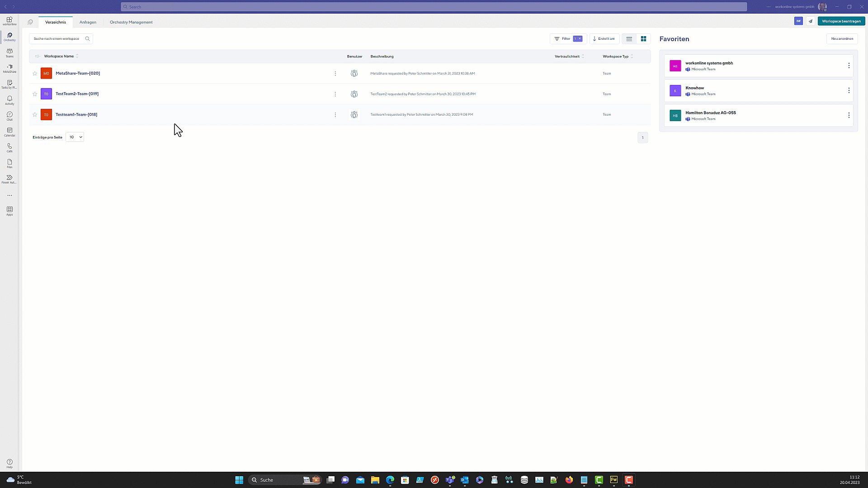
Task: Open options for Hamilton Bonaduz AG-055 favorite
Action: [849, 115]
